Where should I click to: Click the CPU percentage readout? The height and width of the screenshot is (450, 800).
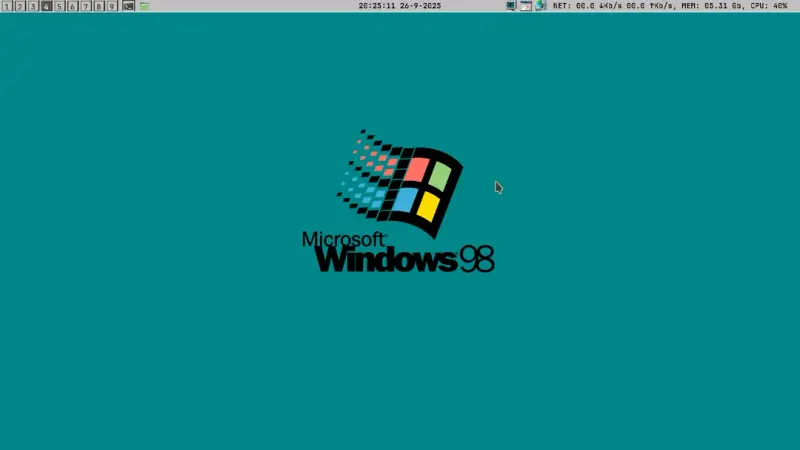point(769,6)
